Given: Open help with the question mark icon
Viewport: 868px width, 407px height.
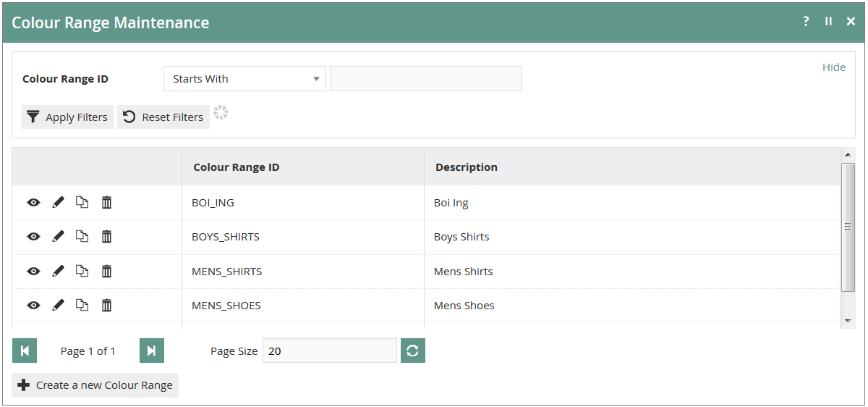Looking at the screenshot, I should click(x=806, y=22).
